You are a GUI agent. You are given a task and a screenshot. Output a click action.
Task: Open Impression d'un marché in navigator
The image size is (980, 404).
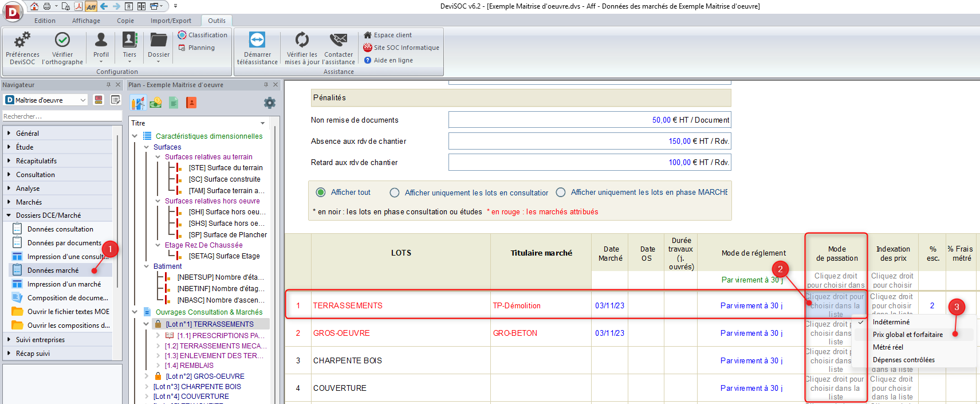(x=64, y=284)
